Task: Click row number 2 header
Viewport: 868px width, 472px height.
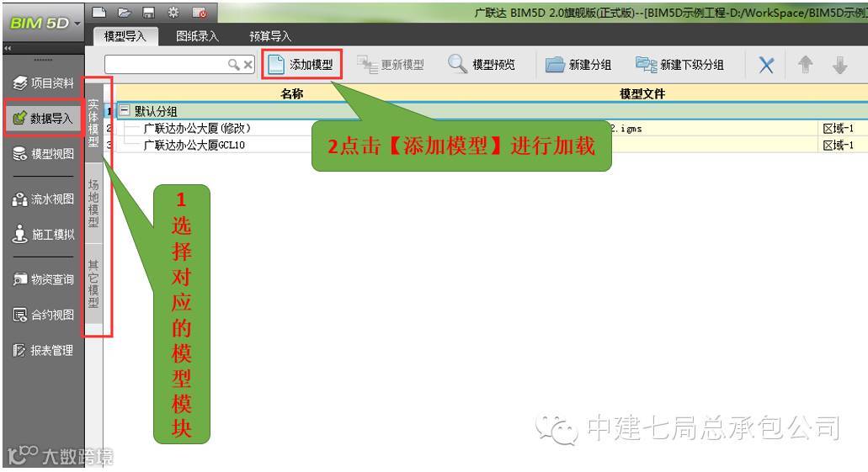Action: point(109,129)
